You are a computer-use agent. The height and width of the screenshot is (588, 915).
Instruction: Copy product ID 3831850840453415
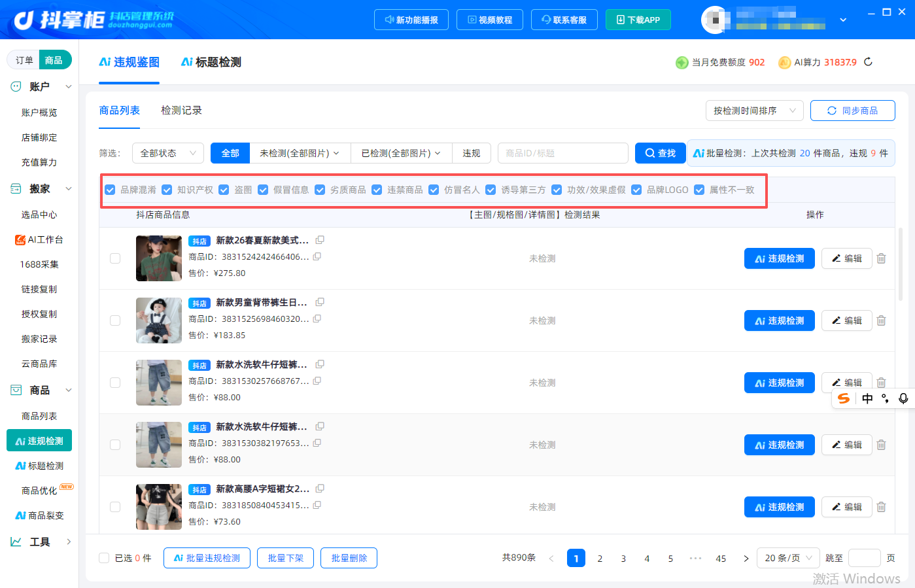coord(317,505)
